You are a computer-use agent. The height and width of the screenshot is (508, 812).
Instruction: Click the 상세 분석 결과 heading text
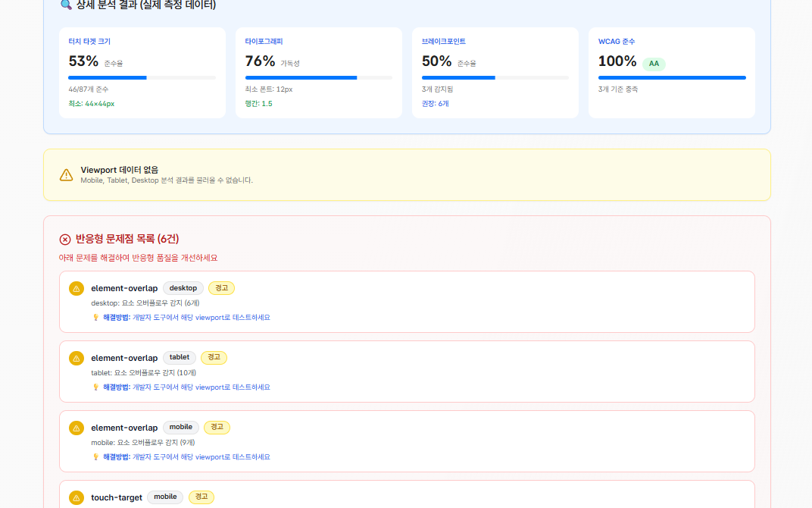tap(146, 5)
